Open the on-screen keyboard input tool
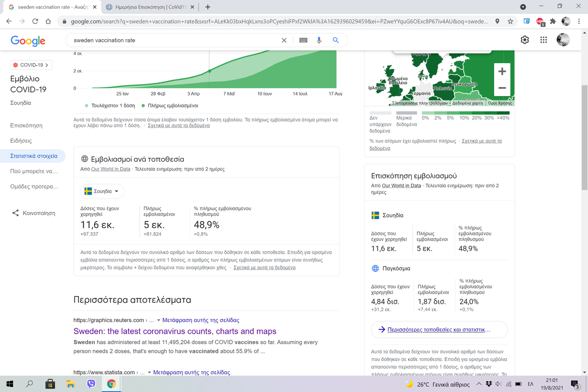This screenshot has height=392, width=588. [x=303, y=40]
